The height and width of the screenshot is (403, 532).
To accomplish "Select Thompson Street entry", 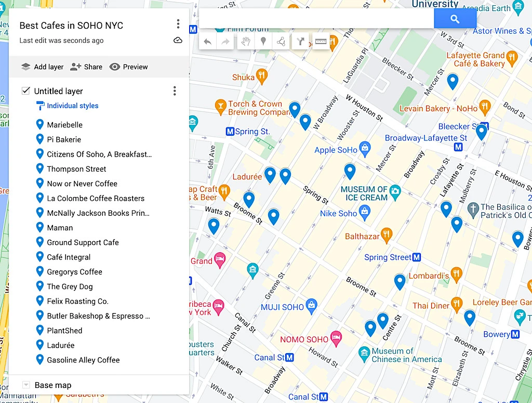I will [77, 168].
